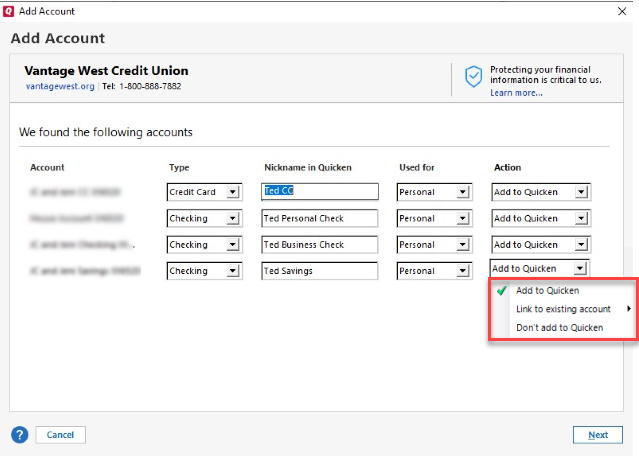This screenshot has height=456, width=639.
Task: Click the Quicken logo in title bar
Action: (9, 11)
